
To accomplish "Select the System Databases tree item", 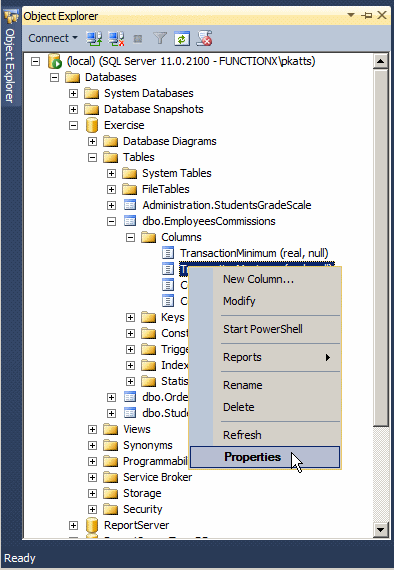I will tap(149, 93).
